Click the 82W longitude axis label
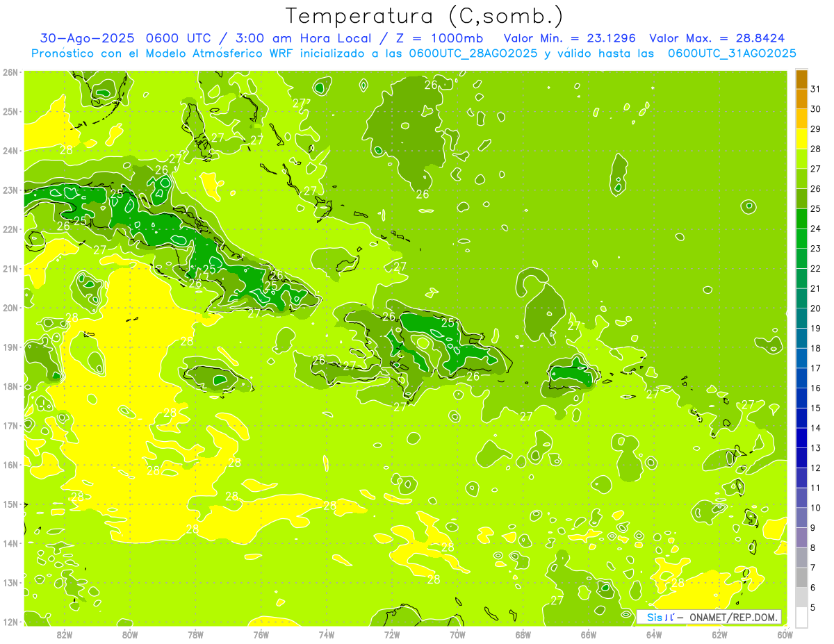The height and width of the screenshot is (644, 834). pos(64,634)
